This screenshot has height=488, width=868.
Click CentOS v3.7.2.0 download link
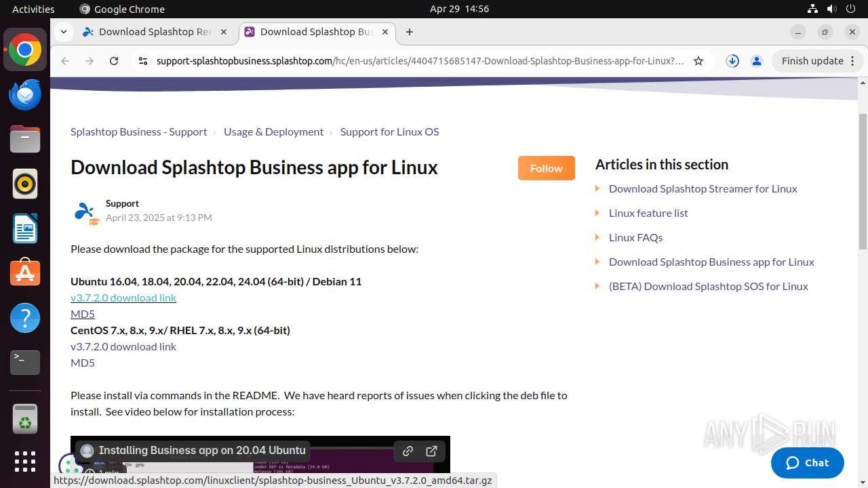[x=123, y=346]
